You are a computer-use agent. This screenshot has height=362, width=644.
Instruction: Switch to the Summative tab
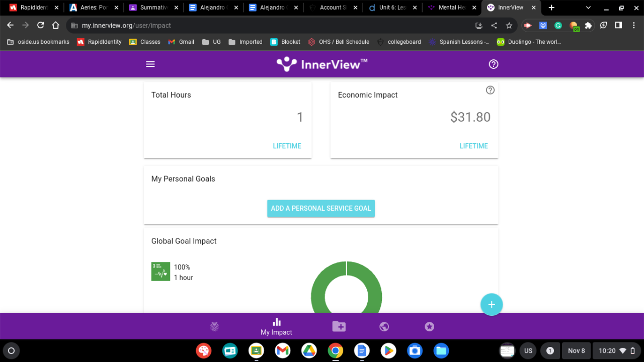(153, 8)
